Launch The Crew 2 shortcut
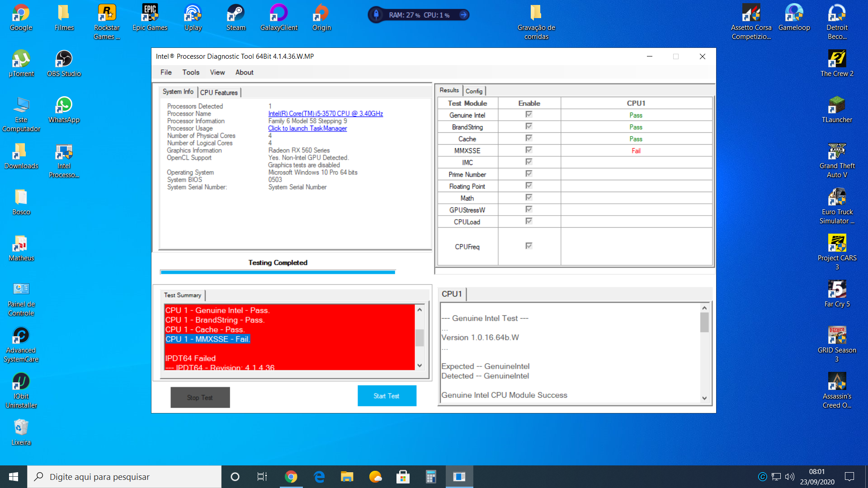The width and height of the screenshot is (868, 488). [837, 64]
